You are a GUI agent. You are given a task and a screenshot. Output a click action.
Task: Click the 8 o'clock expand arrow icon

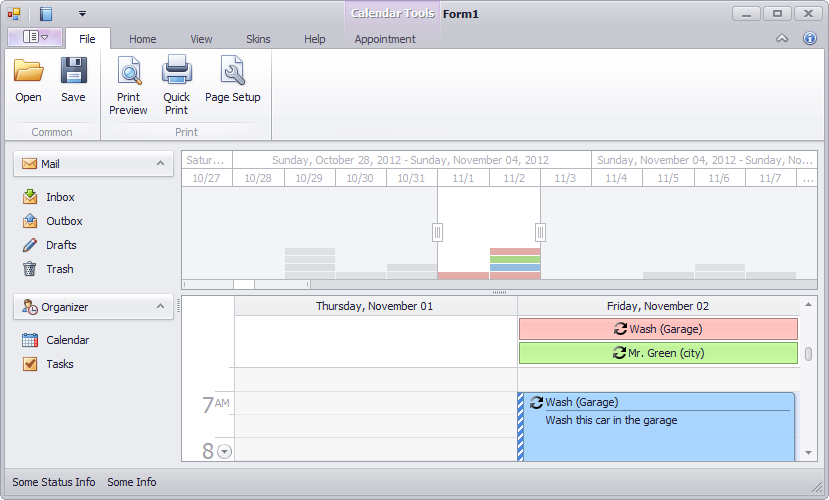click(225, 451)
